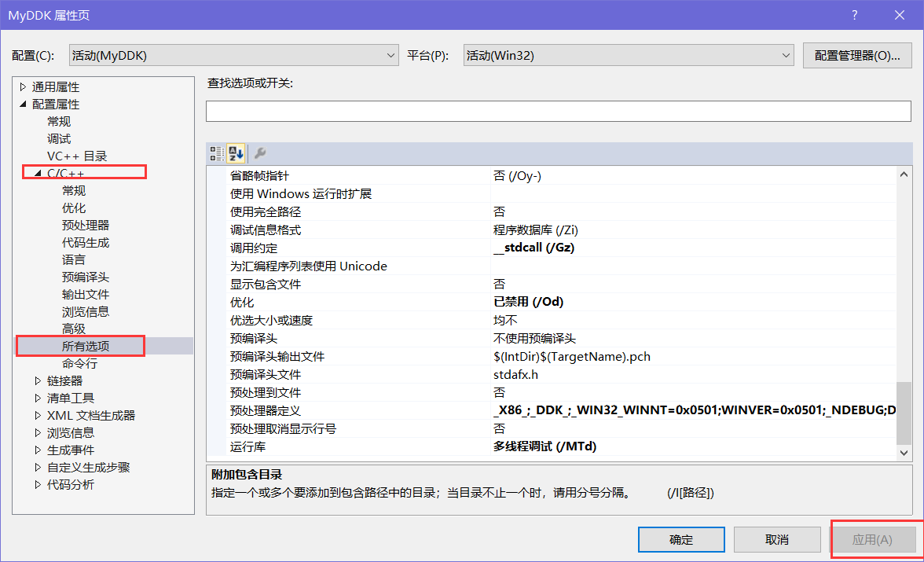The image size is (924, 562).
Task: Select the 高级 tree item
Action: pos(74,329)
